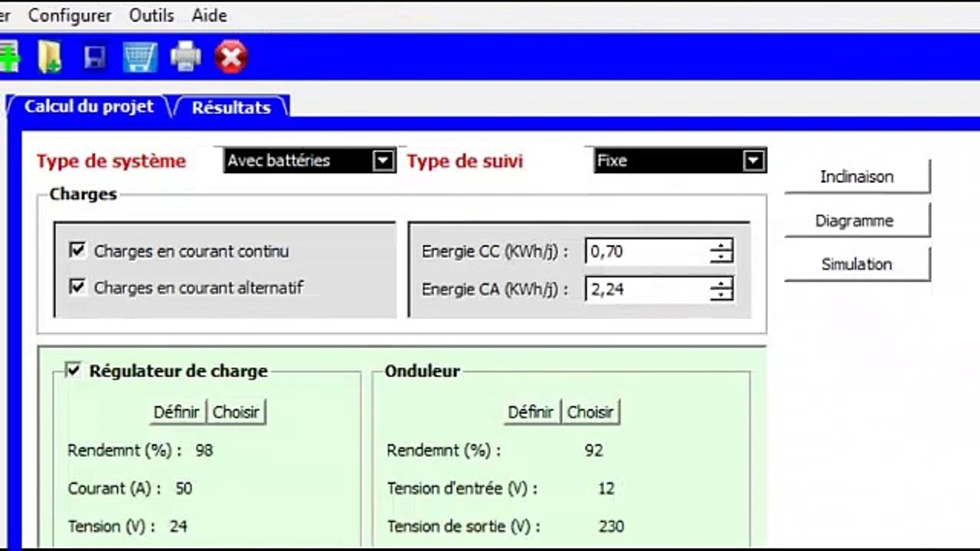
Task: Click Définir under Régulateur de charge
Action: tap(177, 412)
